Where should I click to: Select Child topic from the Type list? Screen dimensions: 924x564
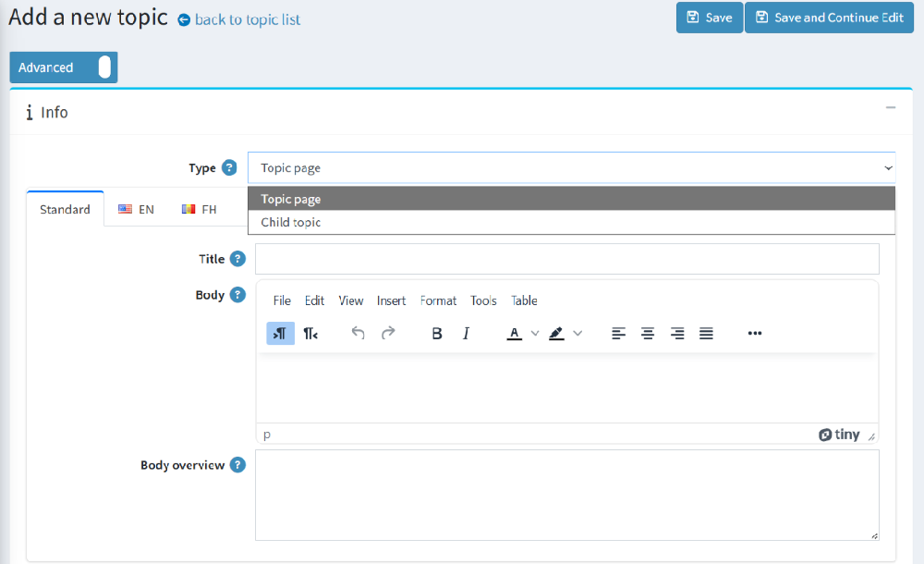(289, 222)
